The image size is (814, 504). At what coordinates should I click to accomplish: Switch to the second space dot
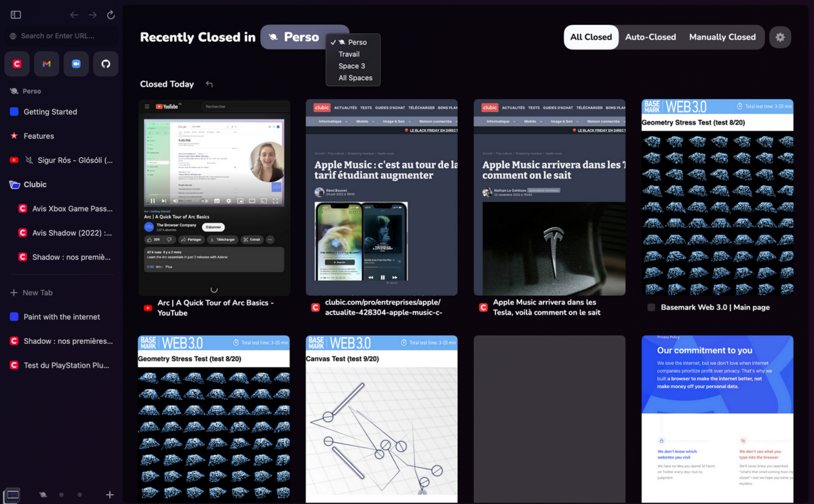(x=62, y=495)
